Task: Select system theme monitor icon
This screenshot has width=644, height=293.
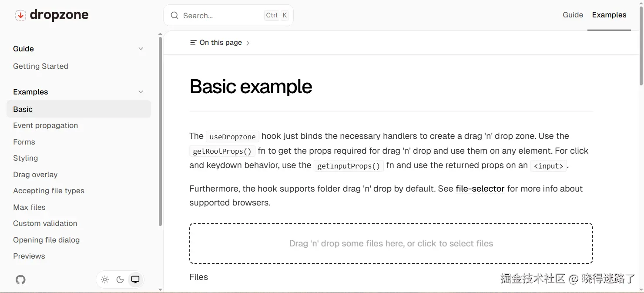Action: [x=135, y=280]
